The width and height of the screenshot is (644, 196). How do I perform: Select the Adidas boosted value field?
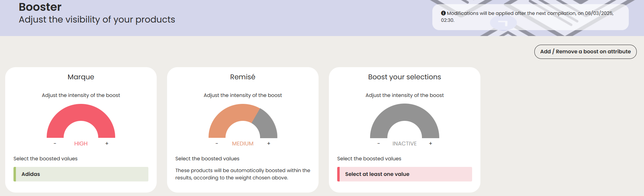[81, 174]
